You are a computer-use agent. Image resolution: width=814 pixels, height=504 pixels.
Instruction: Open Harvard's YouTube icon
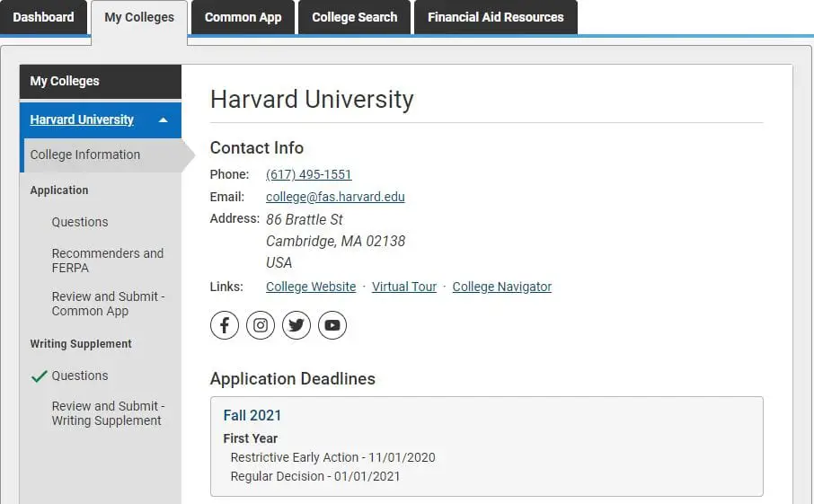click(x=332, y=325)
